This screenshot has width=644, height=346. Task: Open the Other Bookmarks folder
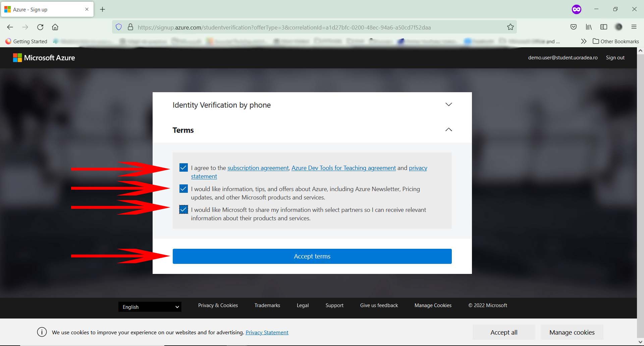tap(616, 41)
